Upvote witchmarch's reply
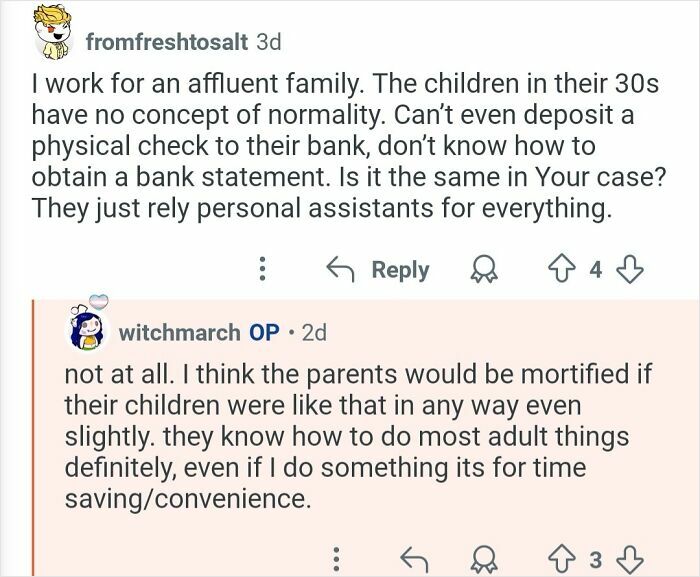This screenshot has height=577, width=700. pyautogui.click(x=560, y=558)
